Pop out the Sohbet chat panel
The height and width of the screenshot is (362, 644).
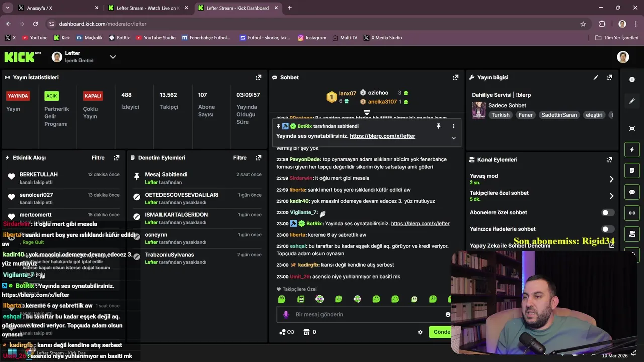pos(455,77)
